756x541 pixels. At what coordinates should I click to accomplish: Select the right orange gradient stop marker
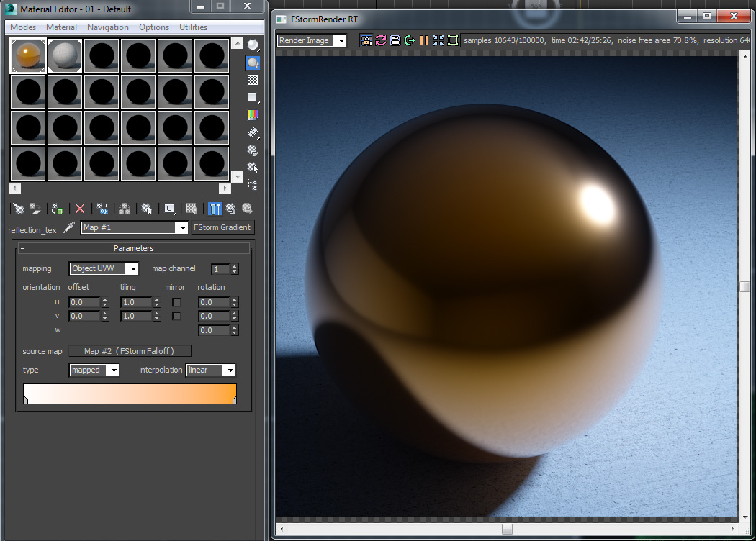[x=234, y=400]
